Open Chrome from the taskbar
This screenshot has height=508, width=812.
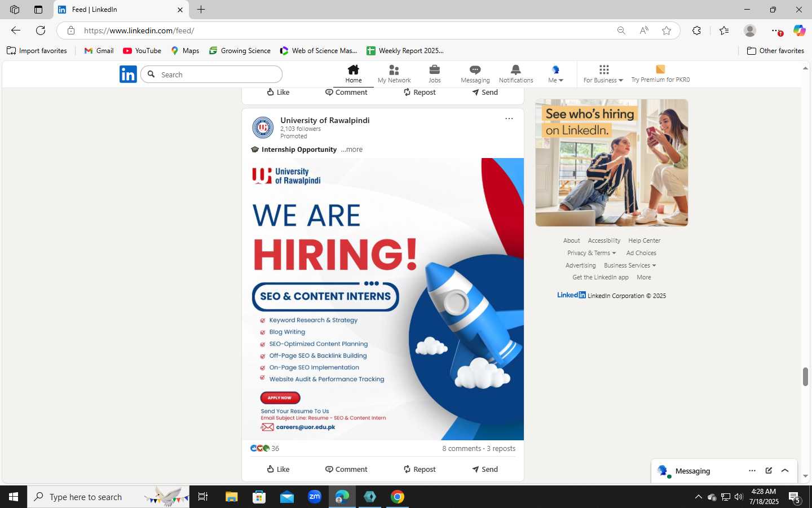tap(398, 497)
